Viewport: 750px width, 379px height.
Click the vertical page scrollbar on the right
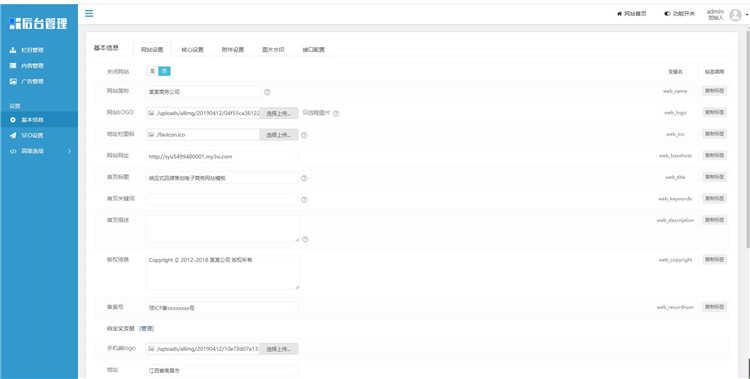click(x=748, y=139)
